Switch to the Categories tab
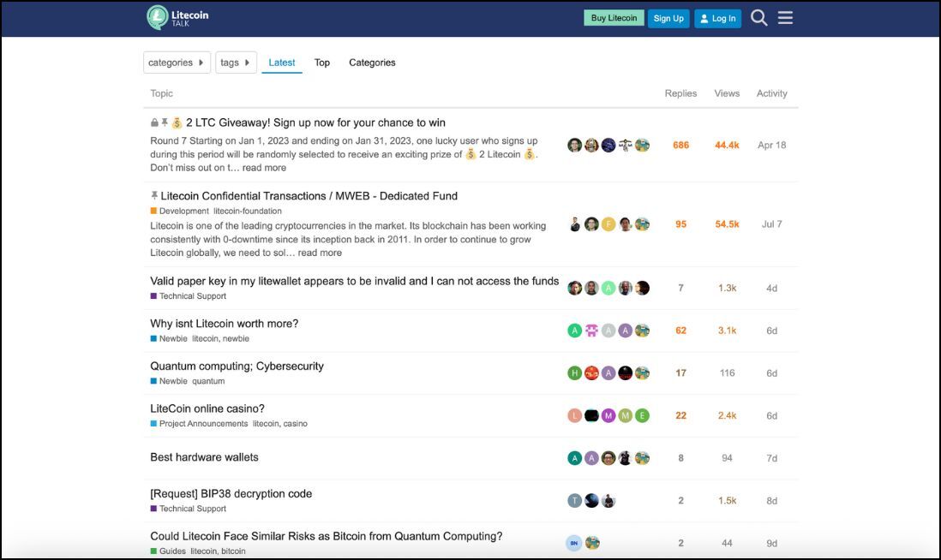The image size is (941, 560). [x=372, y=63]
